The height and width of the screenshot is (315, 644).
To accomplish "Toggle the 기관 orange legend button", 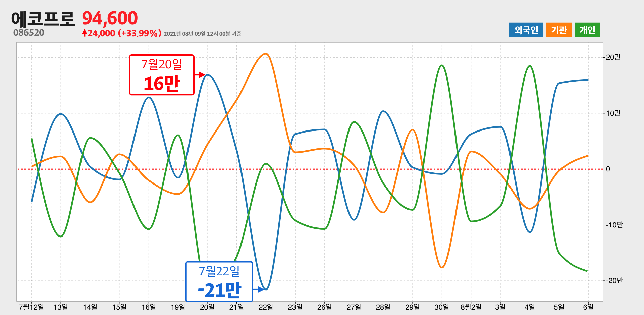I will point(559,30).
